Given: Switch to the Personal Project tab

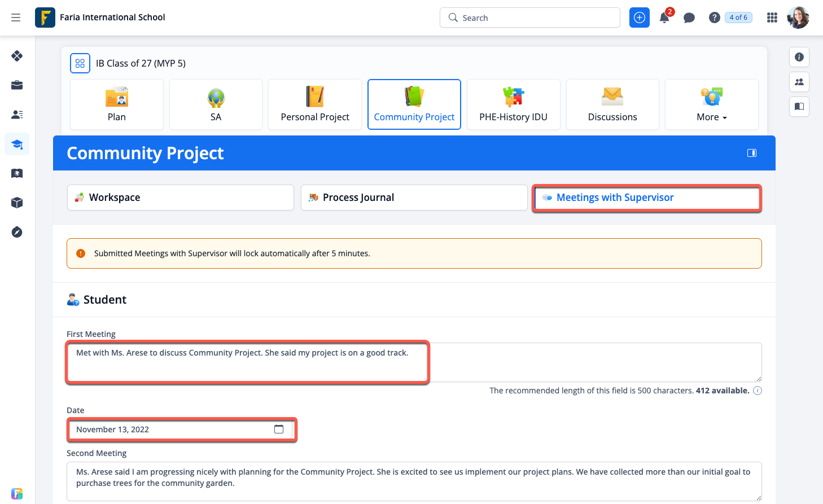Looking at the screenshot, I should coord(315,104).
